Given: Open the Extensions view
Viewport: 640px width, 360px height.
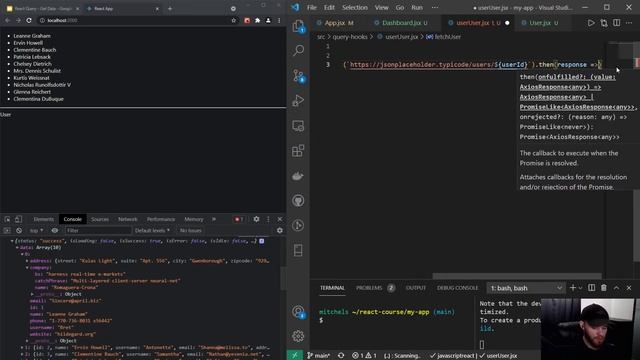Looking at the screenshot, I should [298, 151].
